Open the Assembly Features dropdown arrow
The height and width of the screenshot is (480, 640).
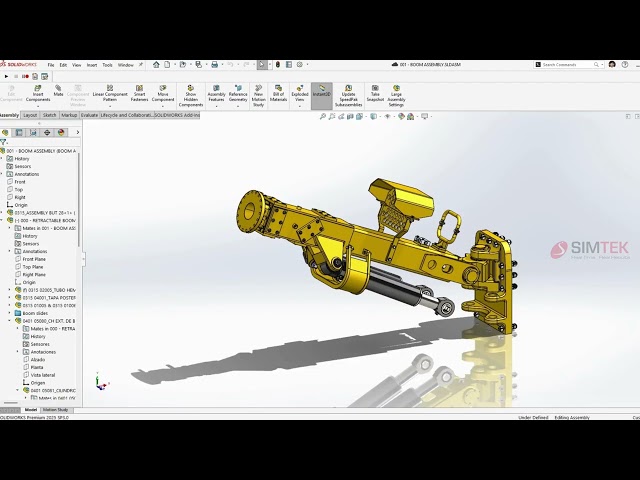tap(216, 107)
